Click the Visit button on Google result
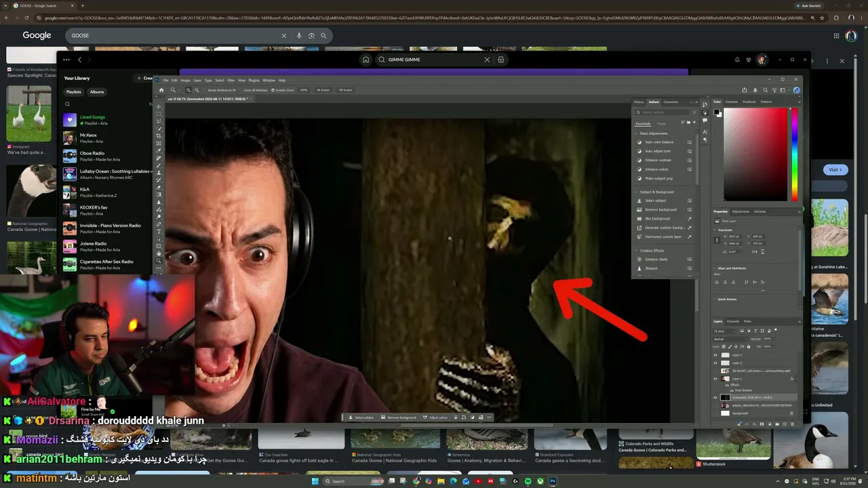 (x=835, y=169)
